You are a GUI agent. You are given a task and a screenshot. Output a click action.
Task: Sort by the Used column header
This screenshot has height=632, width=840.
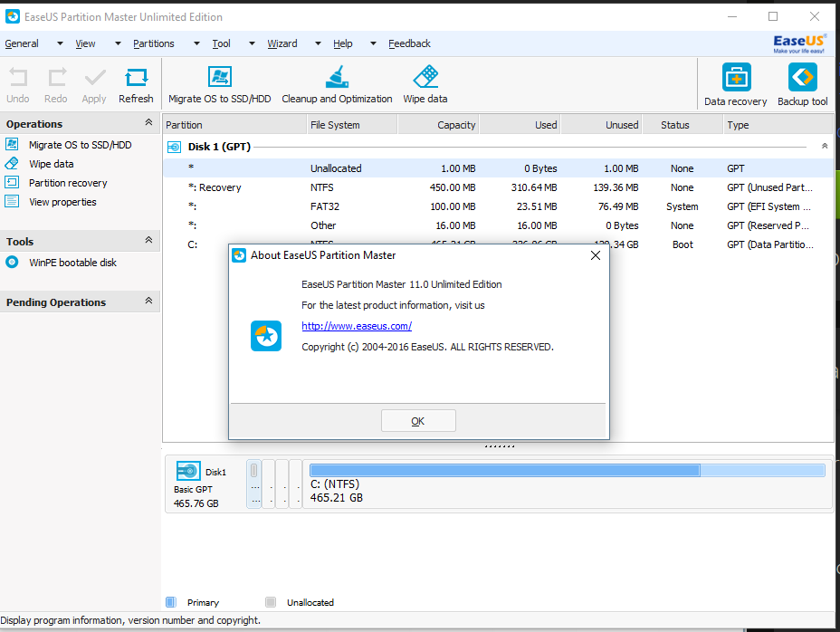click(520, 125)
